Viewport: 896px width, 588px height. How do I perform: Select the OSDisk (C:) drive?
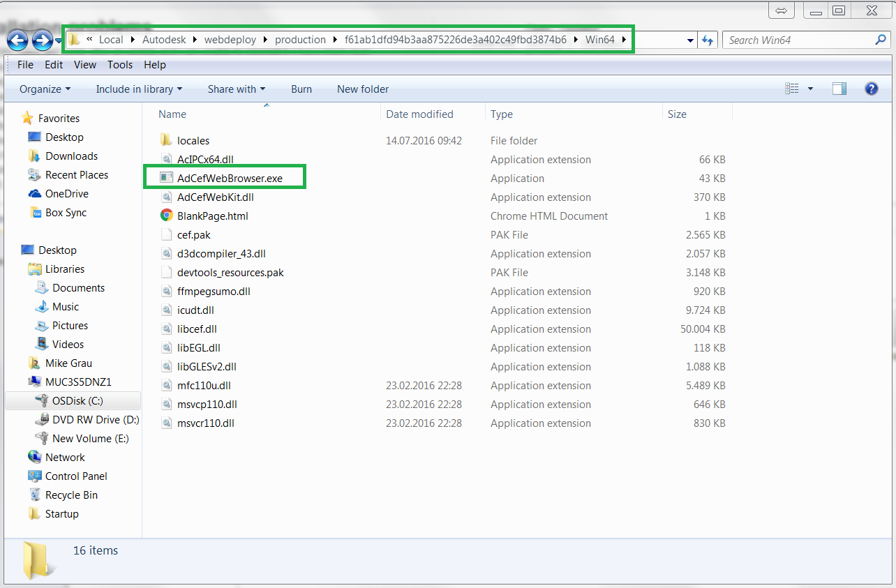[x=74, y=400]
